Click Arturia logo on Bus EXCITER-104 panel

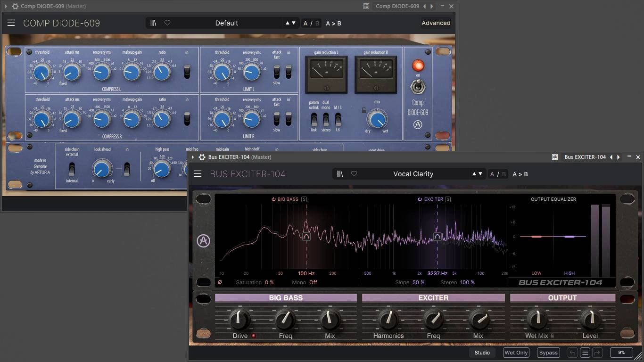203,241
